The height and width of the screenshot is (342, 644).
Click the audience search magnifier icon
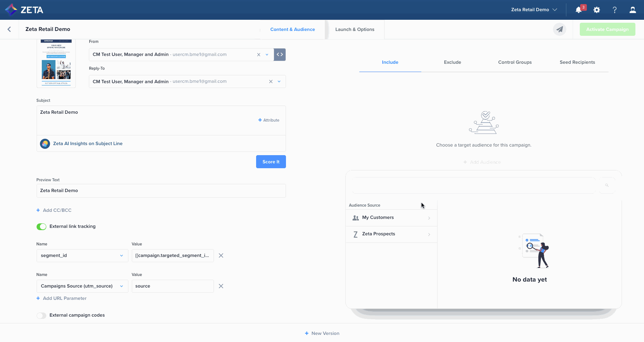point(607,185)
